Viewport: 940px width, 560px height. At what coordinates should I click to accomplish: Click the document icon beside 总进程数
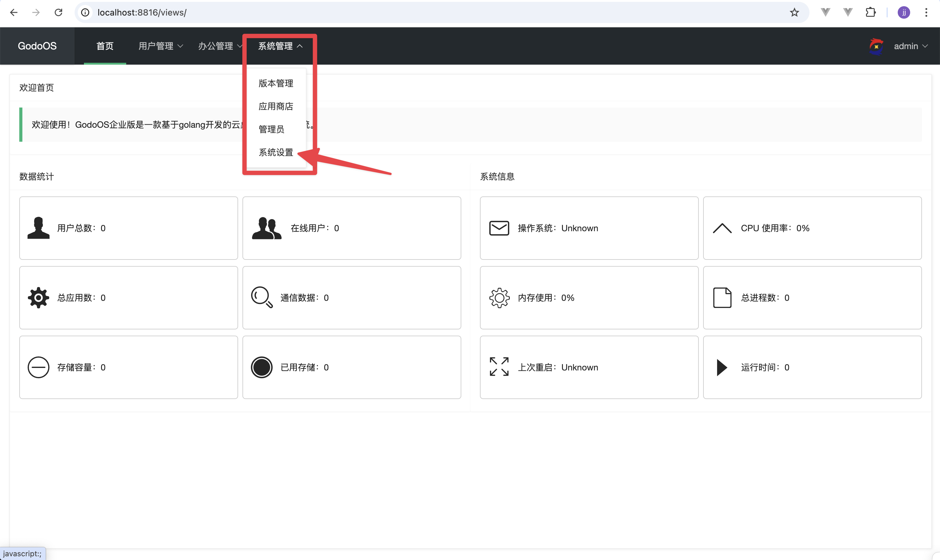point(722,297)
